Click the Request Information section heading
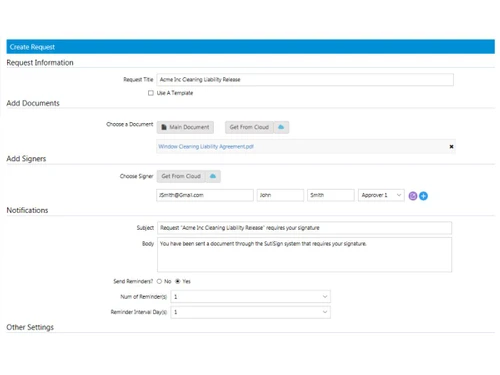The height and width of the screenshot is (375, 500). tap(40, 63)
